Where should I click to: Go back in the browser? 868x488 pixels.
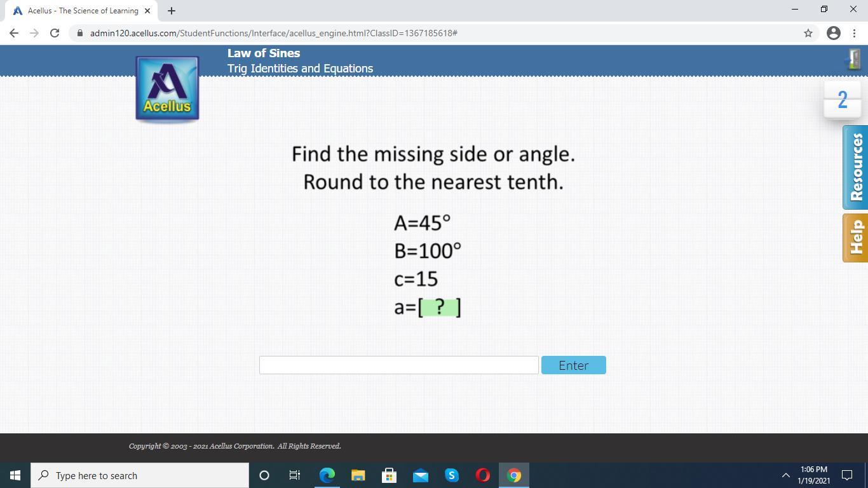(14, 33)
